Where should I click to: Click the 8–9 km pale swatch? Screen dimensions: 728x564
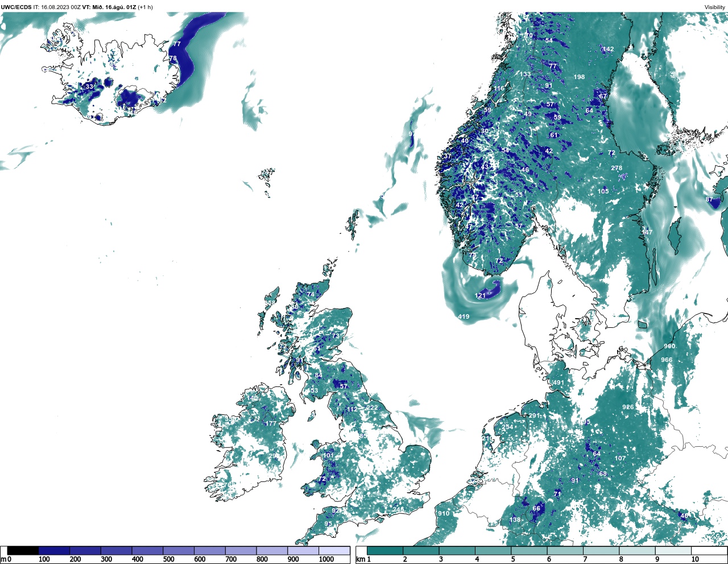pyautogui.click(x=637, y=550)
